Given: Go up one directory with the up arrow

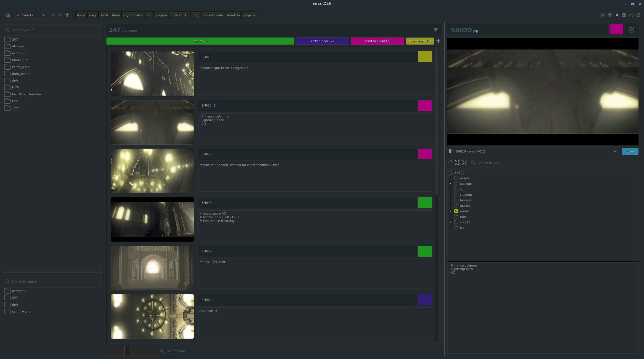Looking at the screenshot, I should click(67, 15).
